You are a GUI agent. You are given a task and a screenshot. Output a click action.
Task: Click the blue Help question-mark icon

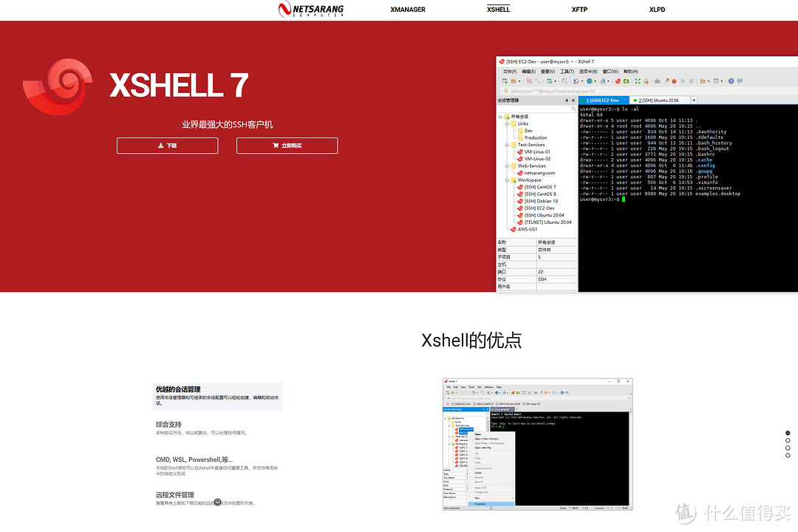click(731, 81)
